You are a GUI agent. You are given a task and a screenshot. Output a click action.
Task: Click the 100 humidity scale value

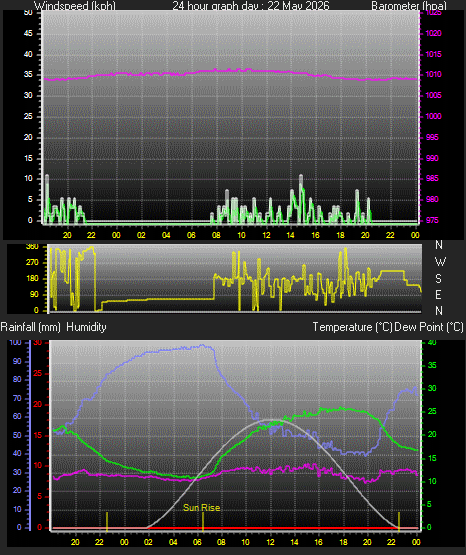tap(15, 342)
